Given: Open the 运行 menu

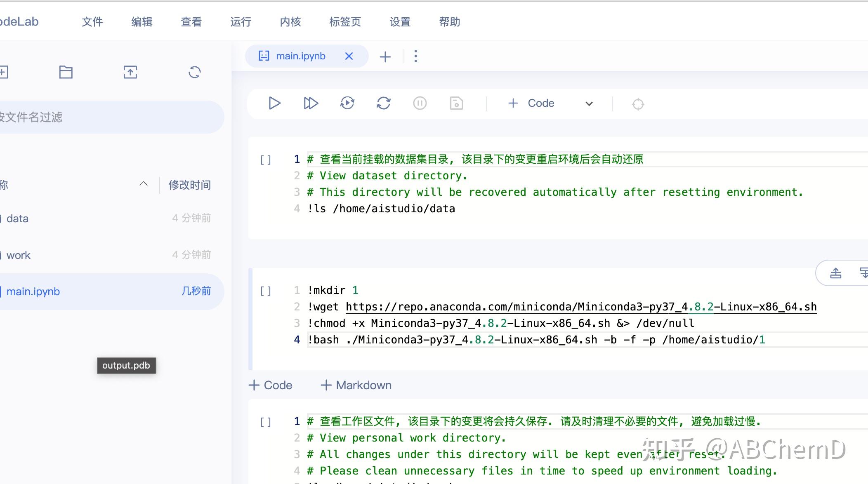Looking at the screenshot, I should click(241, 22).
